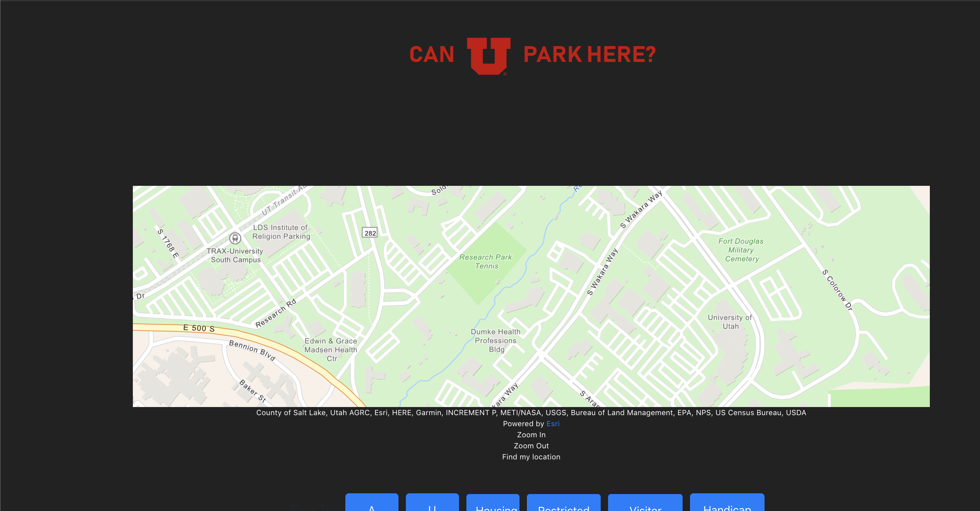The width and height of the screenshot is (980, 511).
Task: Click Find my location
Action: 531,457
